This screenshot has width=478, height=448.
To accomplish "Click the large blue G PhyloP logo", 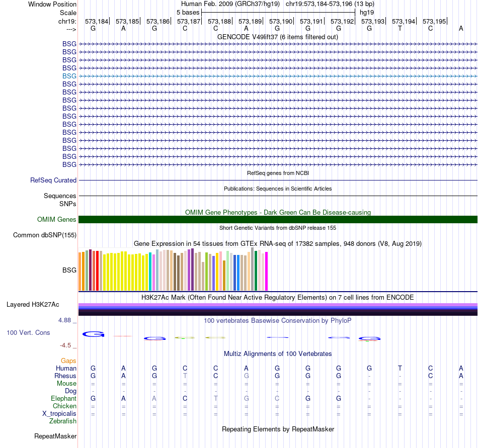I will (x=93, y=334).
